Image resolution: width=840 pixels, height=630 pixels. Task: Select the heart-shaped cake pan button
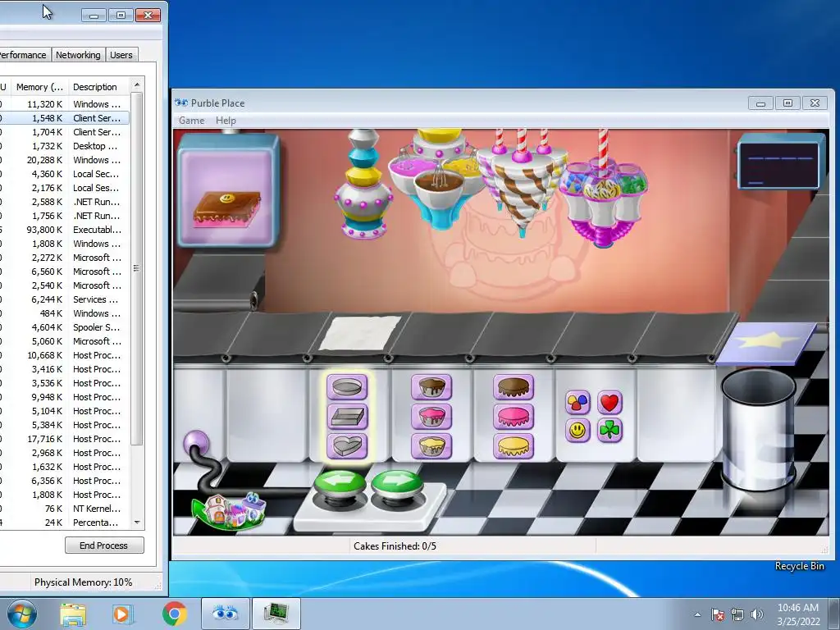tap(347, 445)
